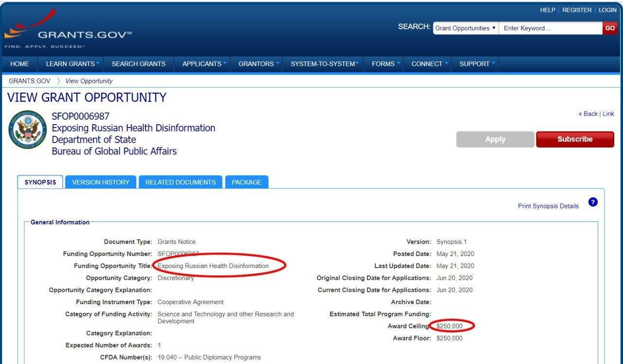The image size is (623, 364).
Task: Click the Department of State seal
Action: [x=28, y=129]
